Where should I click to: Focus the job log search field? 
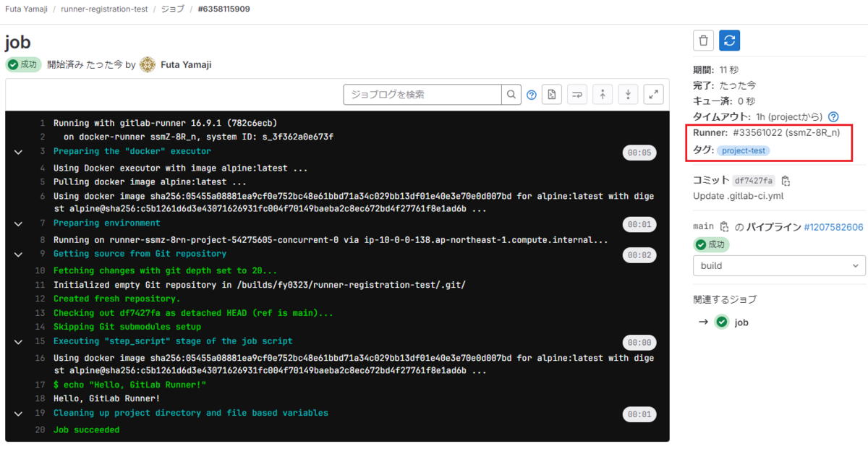[x=422, y=95]
